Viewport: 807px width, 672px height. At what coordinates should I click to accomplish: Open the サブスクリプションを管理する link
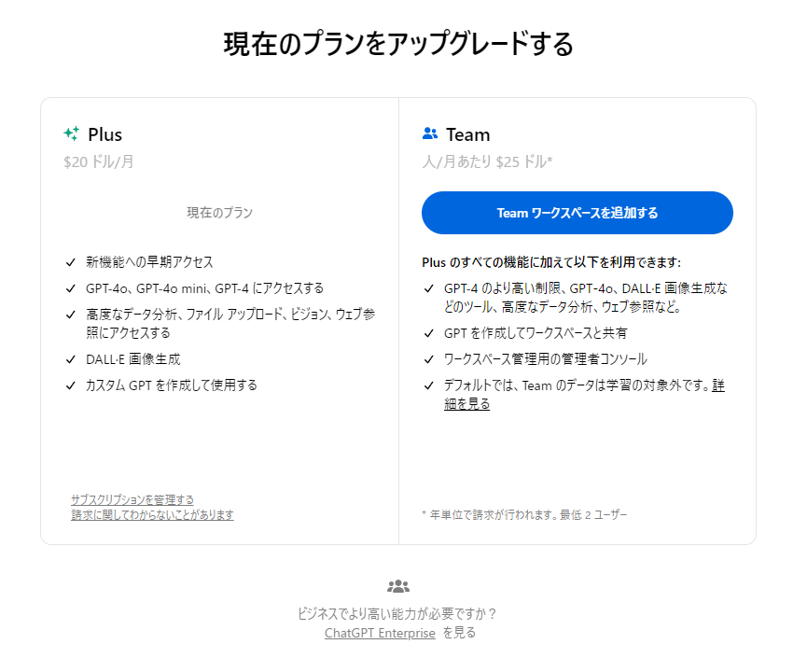click(x=132, y=499)
